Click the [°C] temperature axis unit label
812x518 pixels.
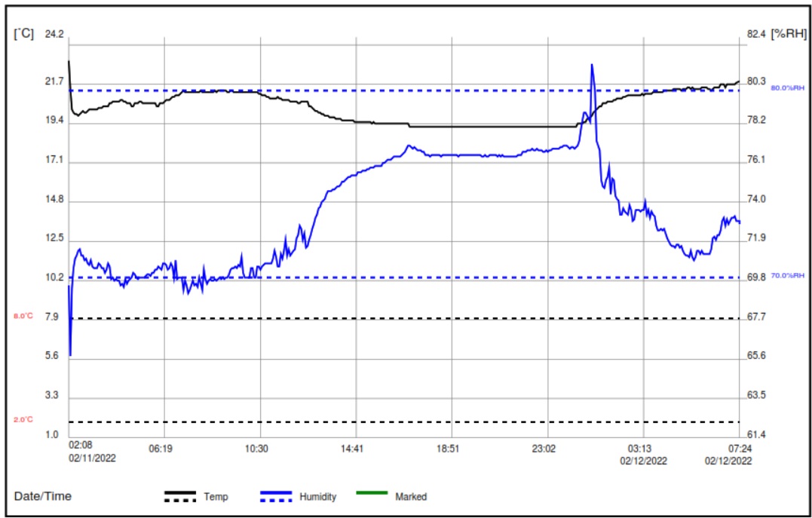[x=24, y=34]
